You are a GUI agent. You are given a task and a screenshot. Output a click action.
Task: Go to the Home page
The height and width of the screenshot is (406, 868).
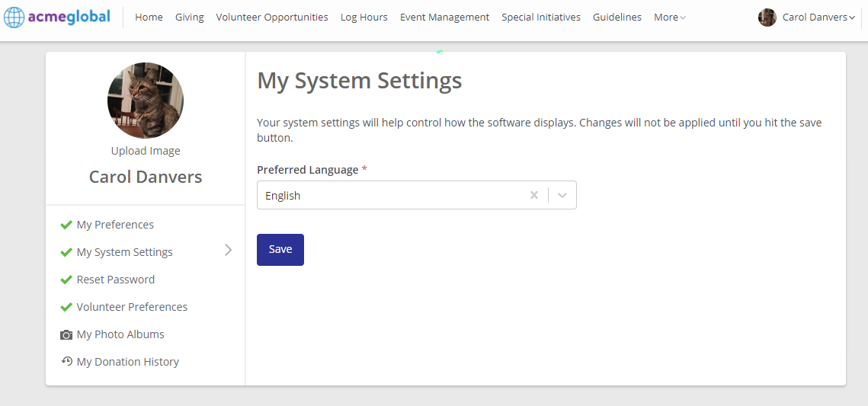(x=149, y=18)
